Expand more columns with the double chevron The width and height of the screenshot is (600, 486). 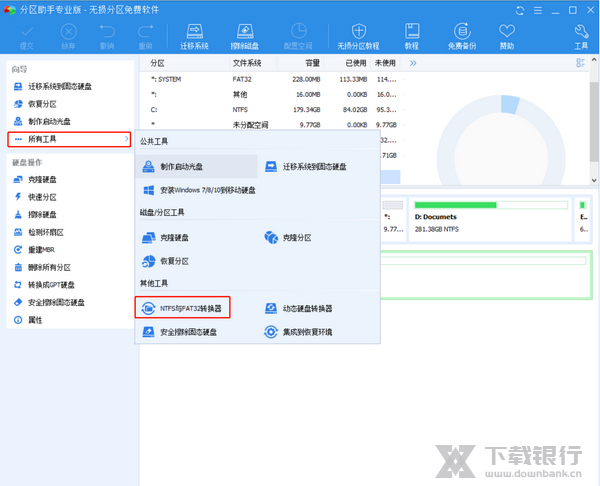pyautogui.click(x=413, y=63)
